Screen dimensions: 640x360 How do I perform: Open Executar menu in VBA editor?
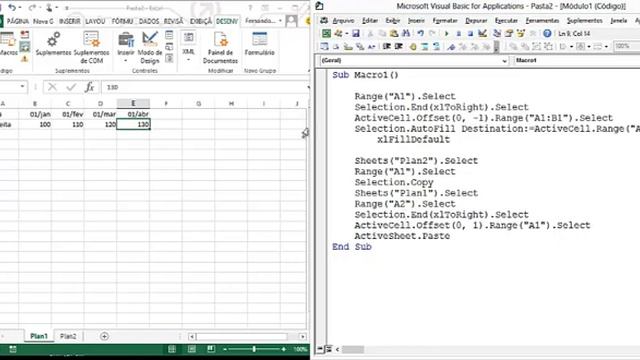[506, 20]
